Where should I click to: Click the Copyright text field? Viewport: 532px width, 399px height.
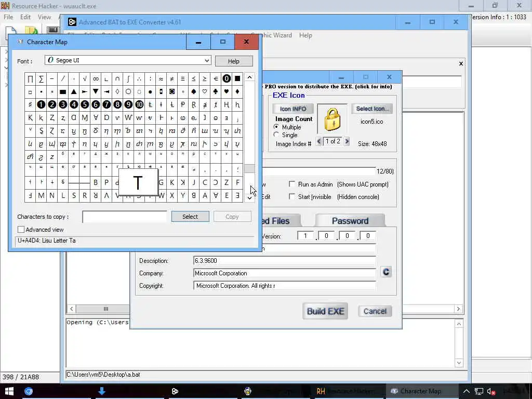(x=284, y=286)
